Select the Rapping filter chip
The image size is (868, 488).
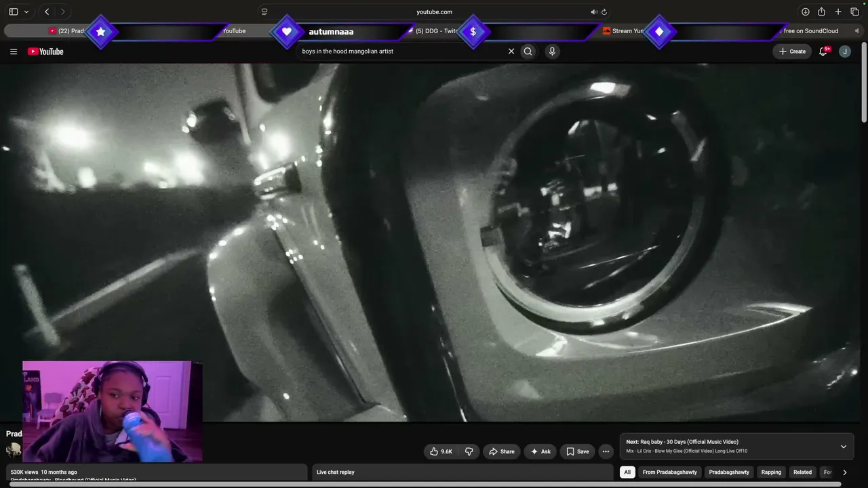pos(771,472)
